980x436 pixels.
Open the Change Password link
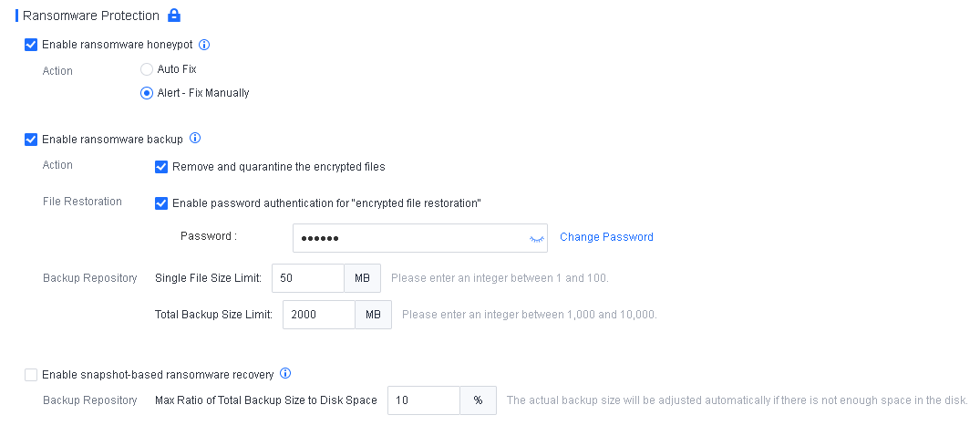[x=606, y=237]
